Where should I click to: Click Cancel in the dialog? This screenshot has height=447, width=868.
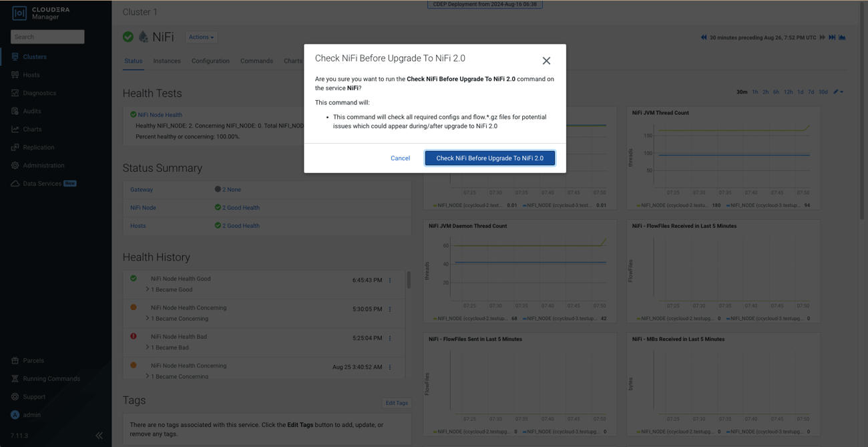pyautogui.click(x=400, y=158)
